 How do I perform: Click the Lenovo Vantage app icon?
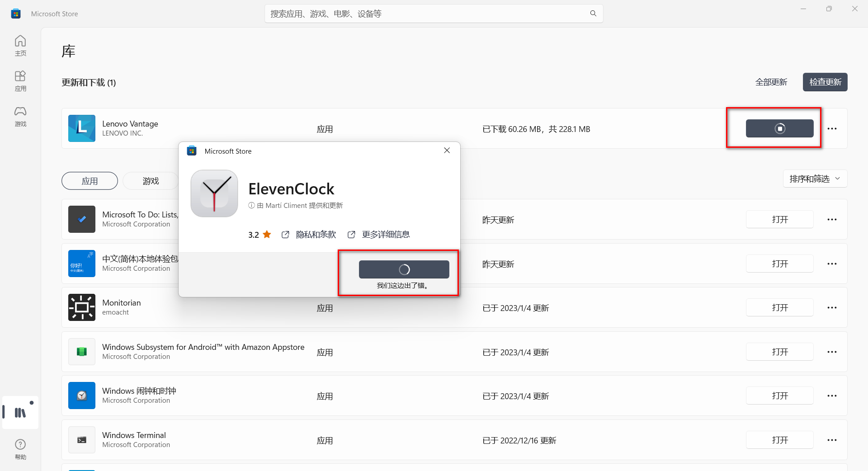pos(82,128)
